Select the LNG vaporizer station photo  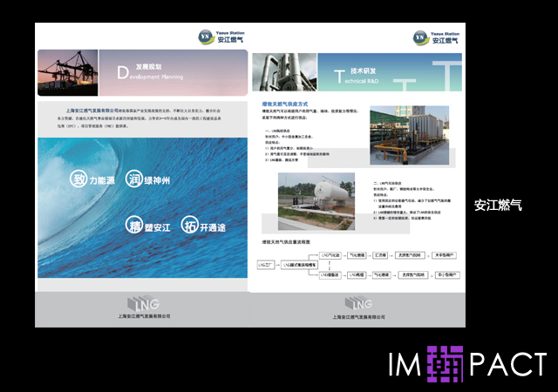(x=409, y=135)
